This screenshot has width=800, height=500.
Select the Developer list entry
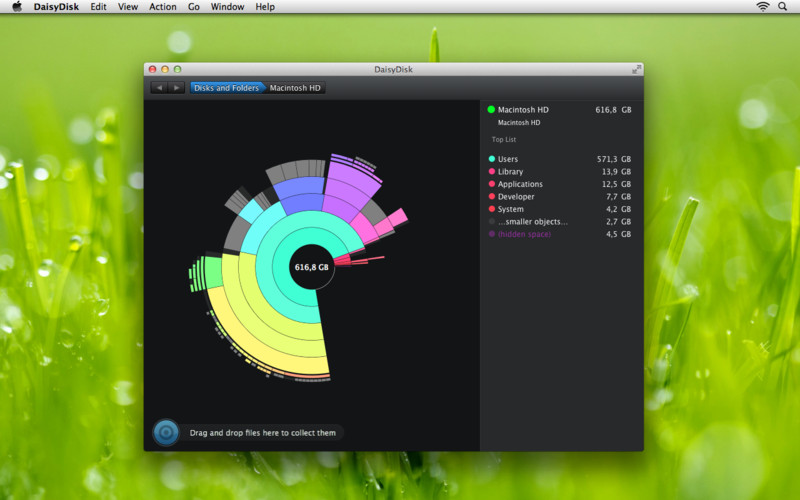(516, 197)
